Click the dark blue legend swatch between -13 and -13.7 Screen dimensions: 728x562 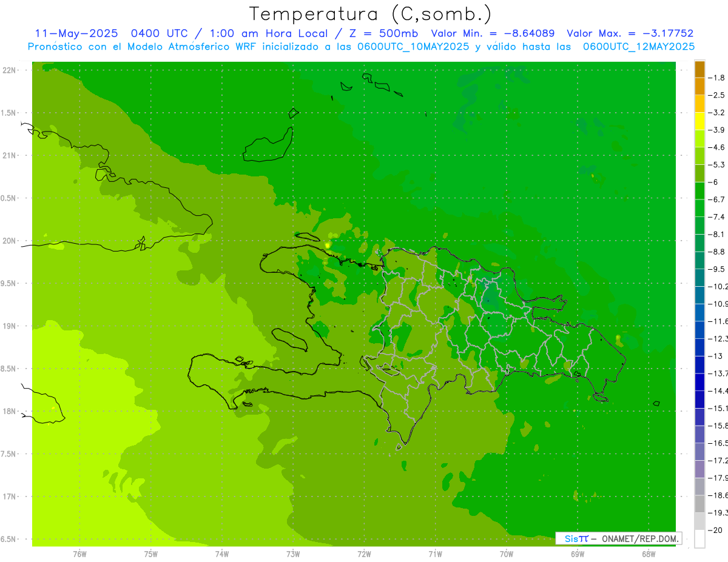pos(699,365)
